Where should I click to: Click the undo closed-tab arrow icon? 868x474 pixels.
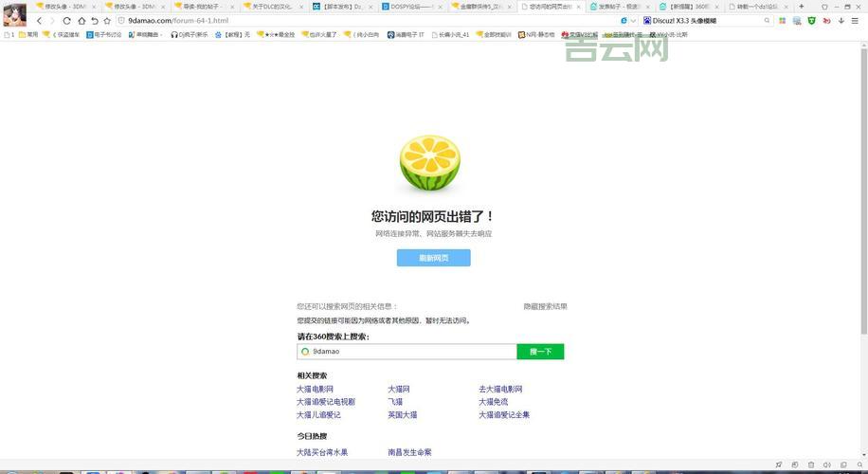point(95,21)
